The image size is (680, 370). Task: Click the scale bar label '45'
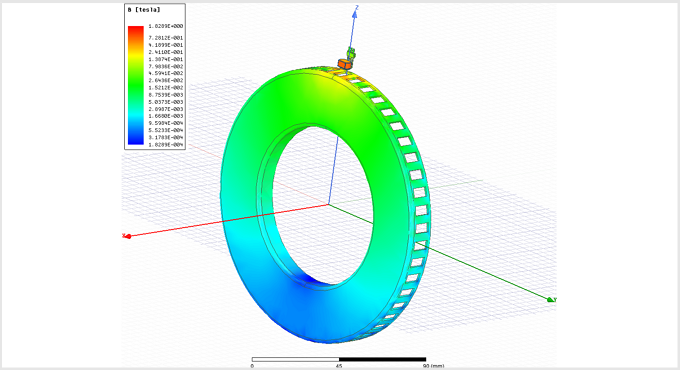339,366
